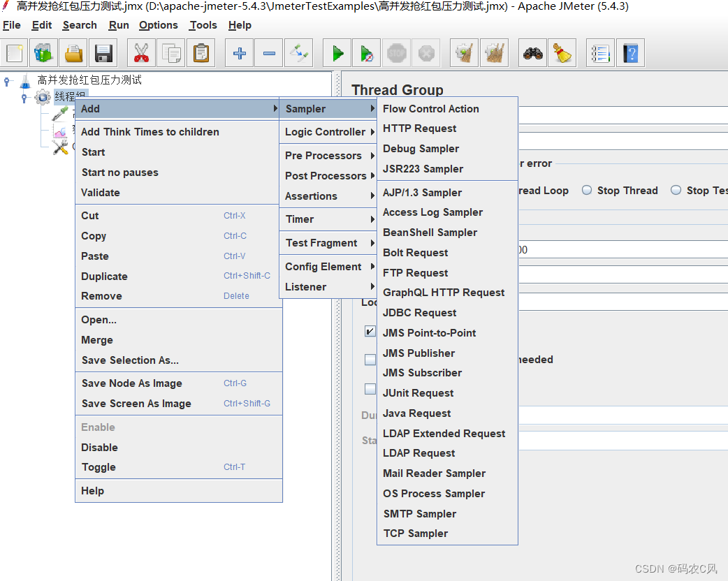Open the Search menu

tap(80, 25)
